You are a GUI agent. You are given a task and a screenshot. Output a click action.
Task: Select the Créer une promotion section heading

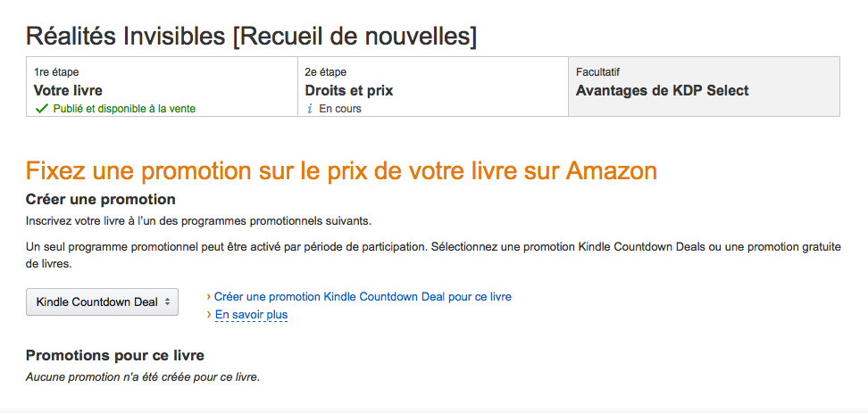pos(101,199)
